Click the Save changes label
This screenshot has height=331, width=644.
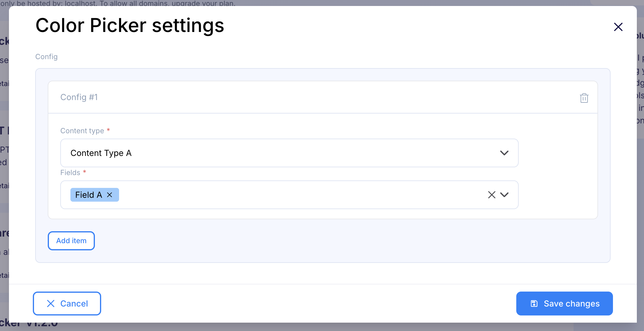click(571, 304)
